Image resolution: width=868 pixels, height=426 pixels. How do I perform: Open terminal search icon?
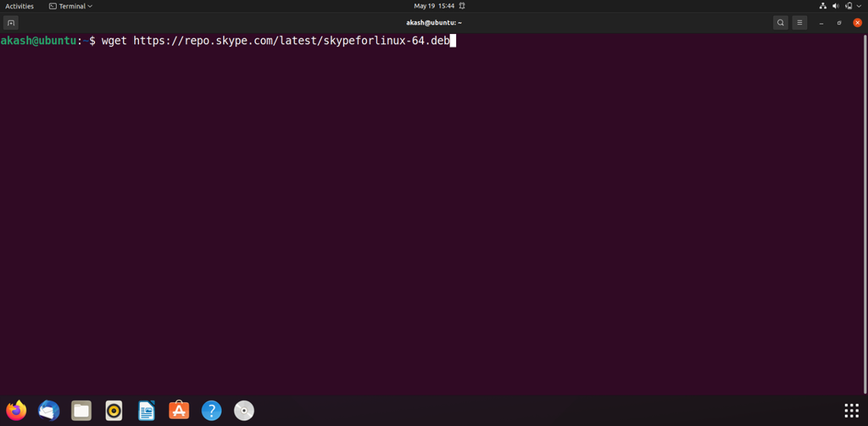coord(781,23)
